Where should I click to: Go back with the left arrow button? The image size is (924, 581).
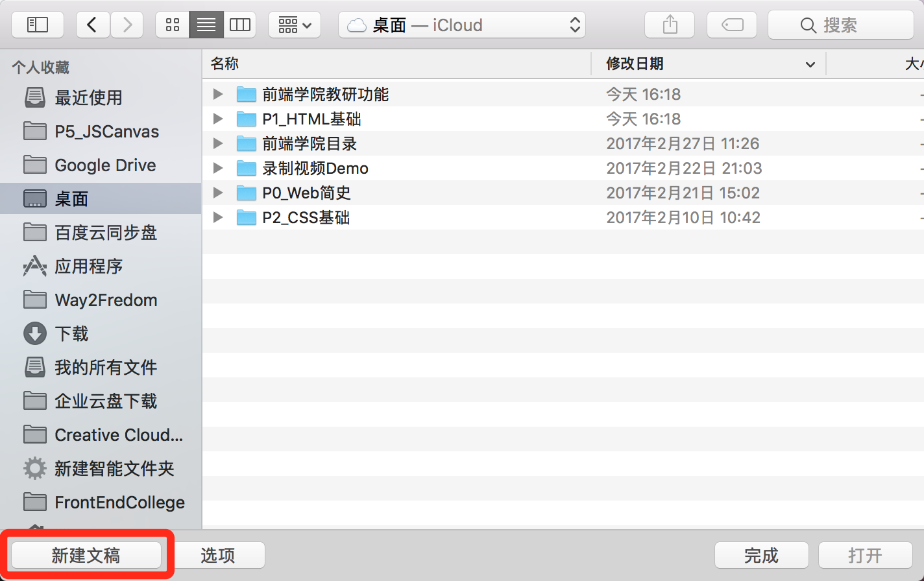click(x=93, y=25)
